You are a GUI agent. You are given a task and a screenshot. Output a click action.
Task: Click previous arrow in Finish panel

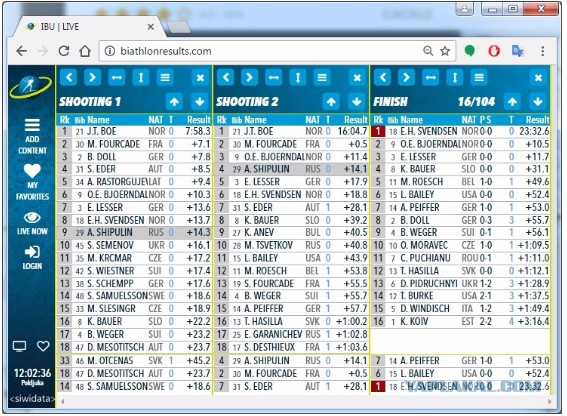point(383,77)
